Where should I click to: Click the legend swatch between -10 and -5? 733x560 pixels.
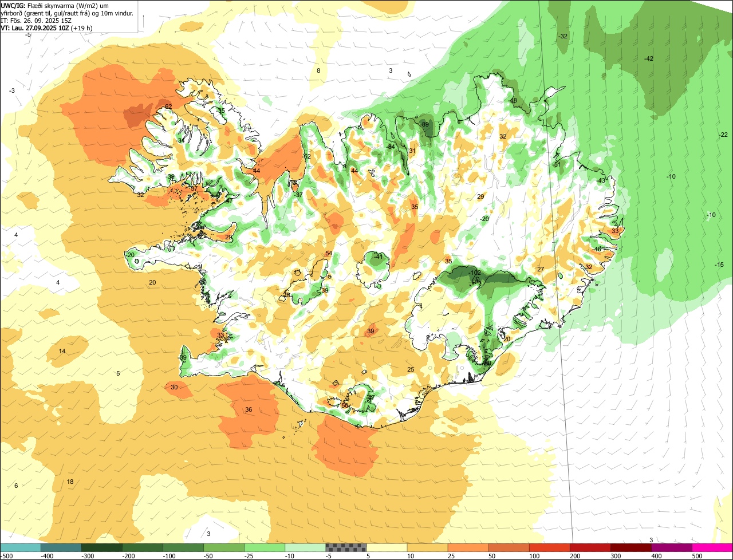point(305,547)
